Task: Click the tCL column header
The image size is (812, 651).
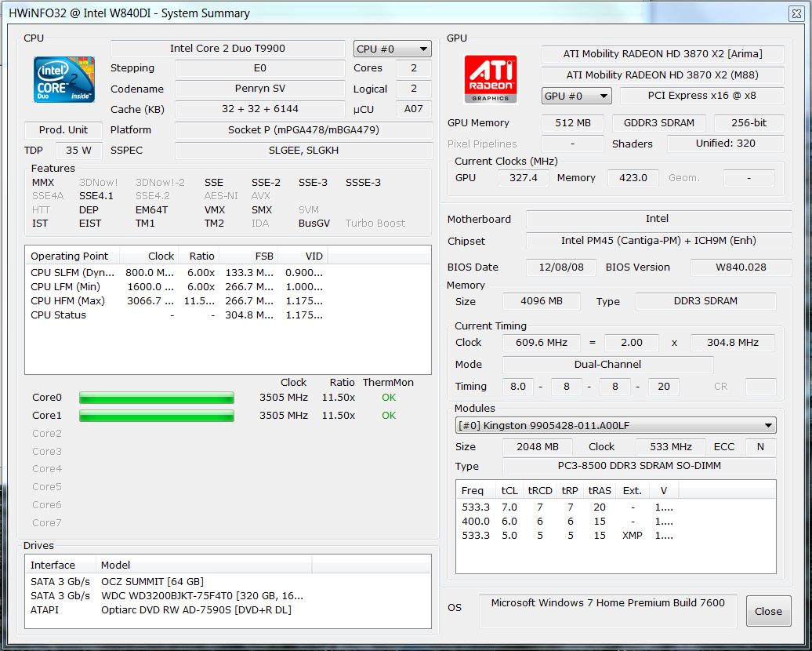Action: 509,491
